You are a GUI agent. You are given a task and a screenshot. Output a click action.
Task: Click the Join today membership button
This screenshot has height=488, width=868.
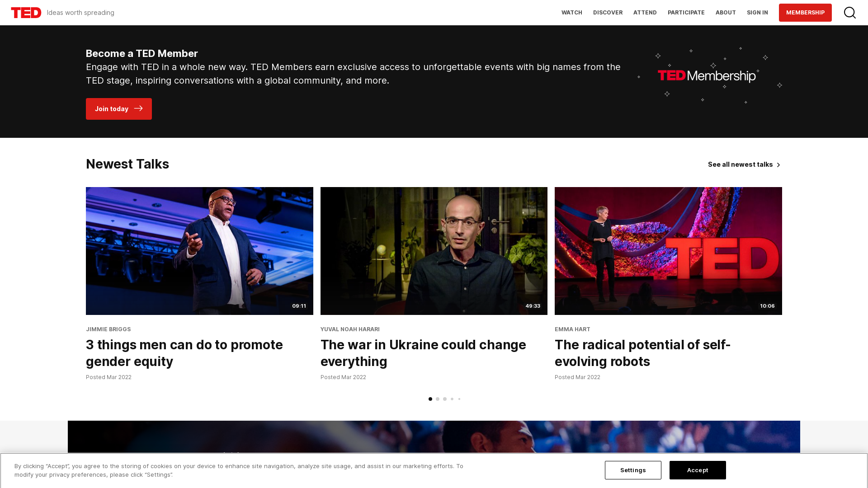pyautogui.click(x=118, y=109)
